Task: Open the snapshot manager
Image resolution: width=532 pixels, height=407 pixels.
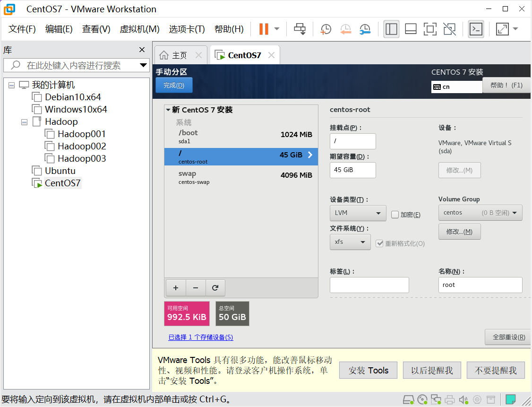Action: 365,29
